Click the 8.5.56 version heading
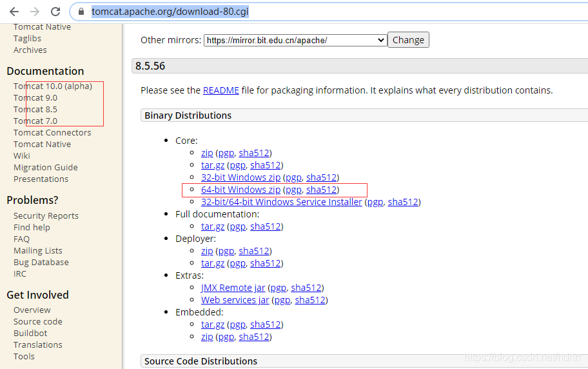This screenshot has height=369, width=588. point(150,66)
